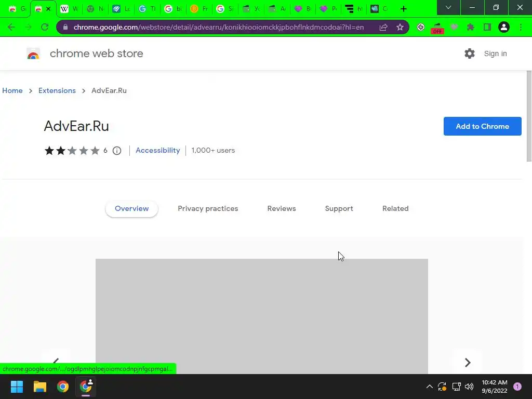Open Chrome from the taskbar

pyautogui.click(x=63, y=387)
